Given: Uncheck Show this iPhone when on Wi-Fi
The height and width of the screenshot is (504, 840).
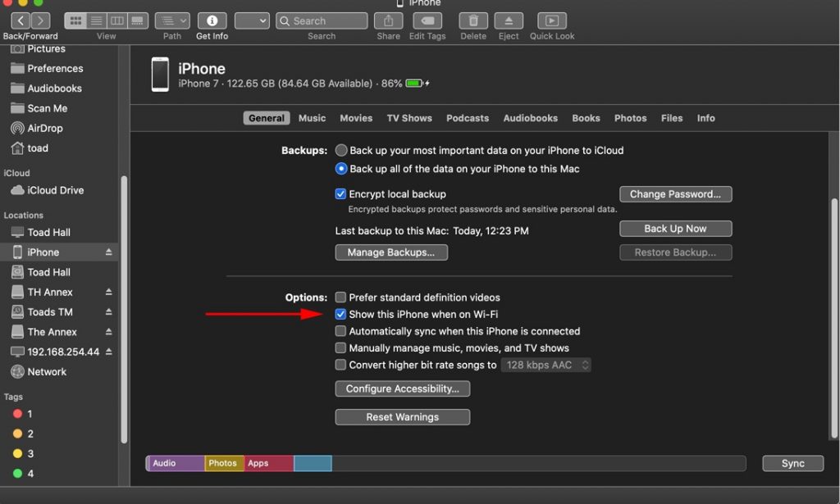Looking at the screenshot, I should click(340, 315).
